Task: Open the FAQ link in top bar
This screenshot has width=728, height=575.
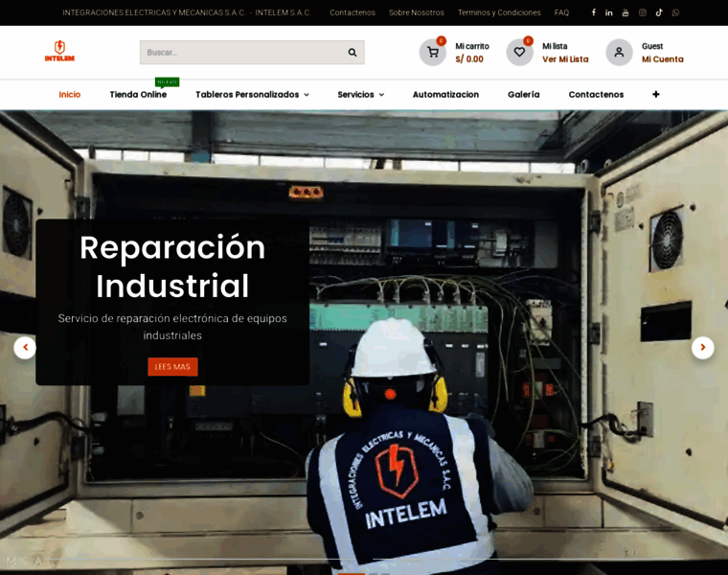Action: (x=561, y=12)
